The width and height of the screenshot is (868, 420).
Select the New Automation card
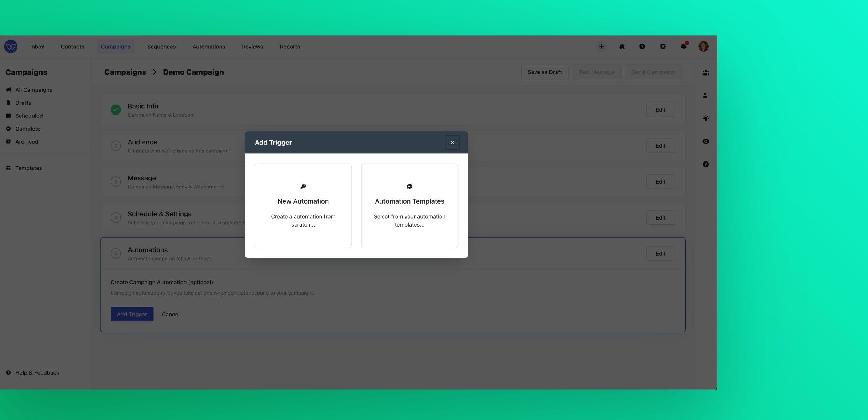click(x=303, y=205)
